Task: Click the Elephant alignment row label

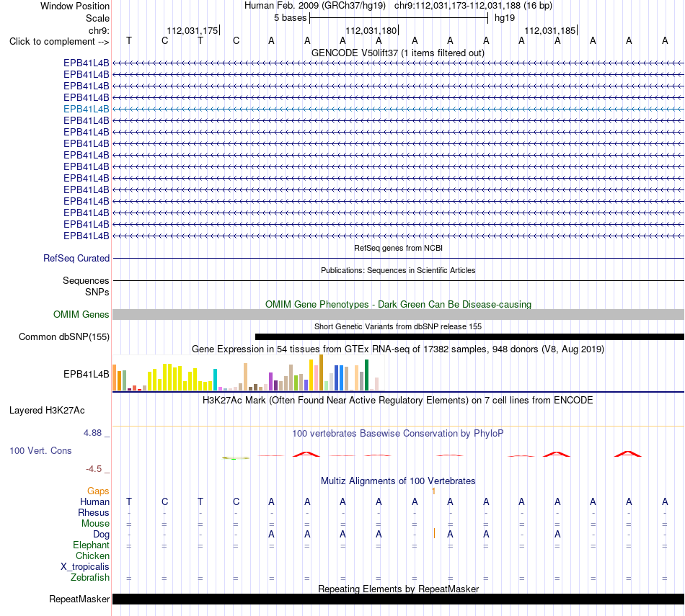Action: (91, 545)
